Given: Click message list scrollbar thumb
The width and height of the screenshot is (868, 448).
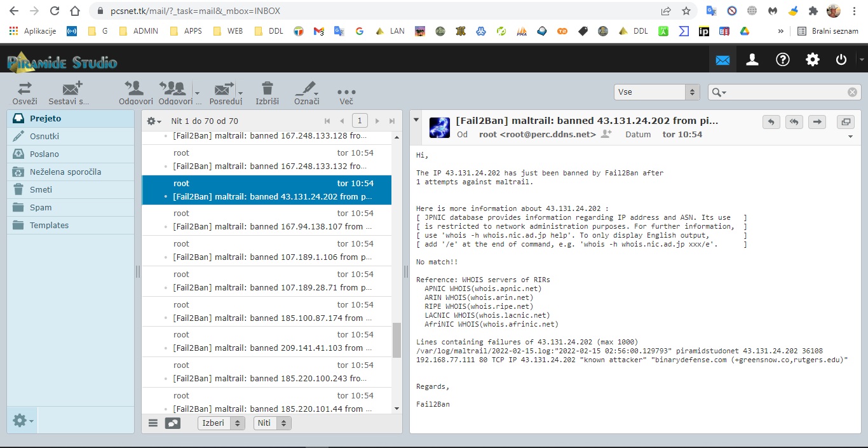Looking at the screenshot, I should 397,340.
